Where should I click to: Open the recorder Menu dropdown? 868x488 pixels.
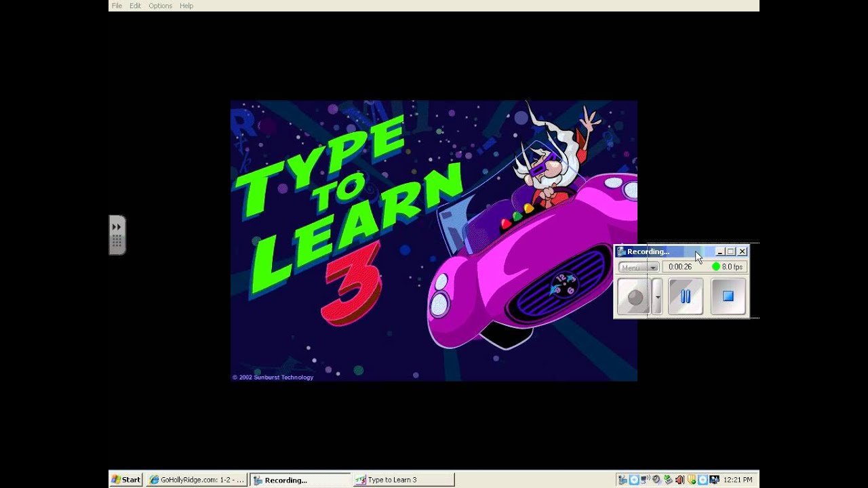coord(638,267)
